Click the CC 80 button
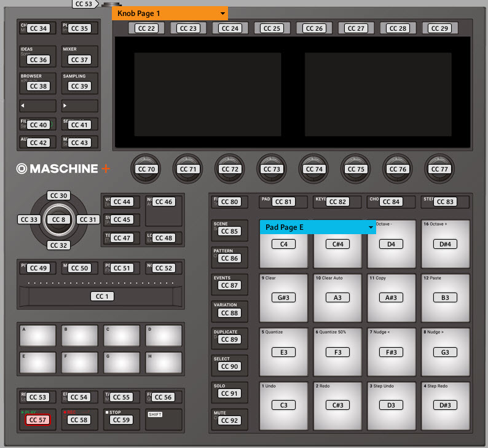488x448 pixels. point(229,202)
